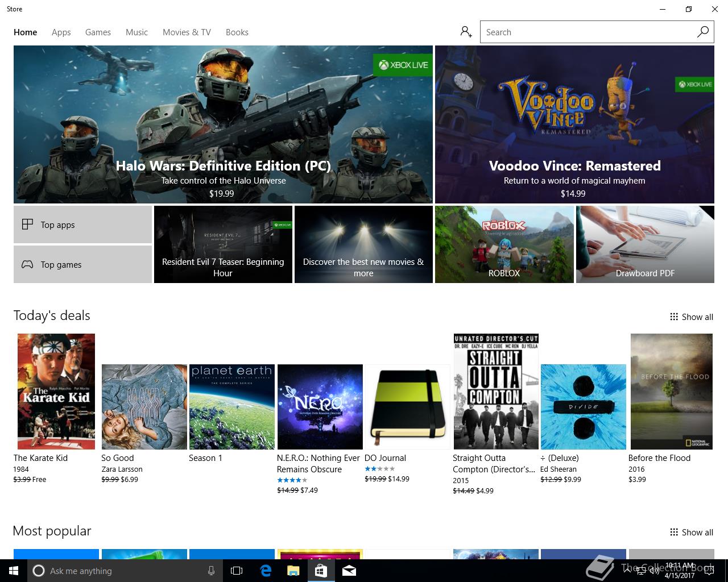Click the $14.99 price on Voodoo Vince
Screen dimensions: 728x582
[x=573, y=193]
